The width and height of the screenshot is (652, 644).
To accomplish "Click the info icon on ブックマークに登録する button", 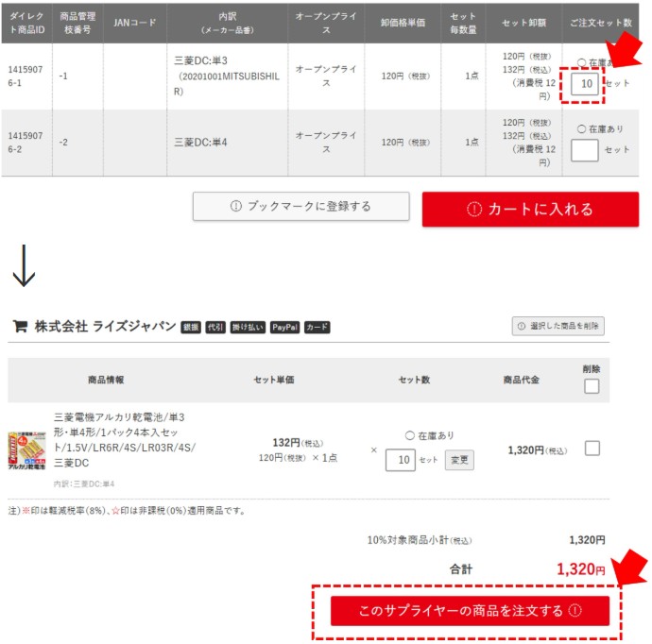I will [x=235, y=206].
